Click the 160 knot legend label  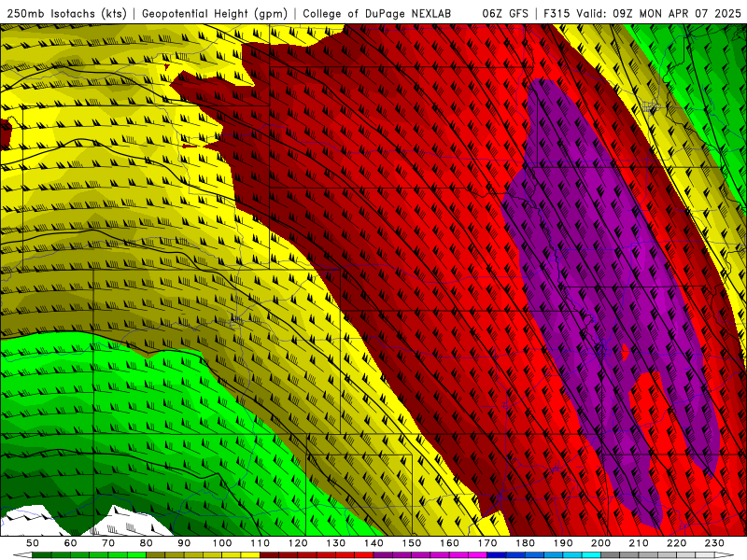coord(449,543)
